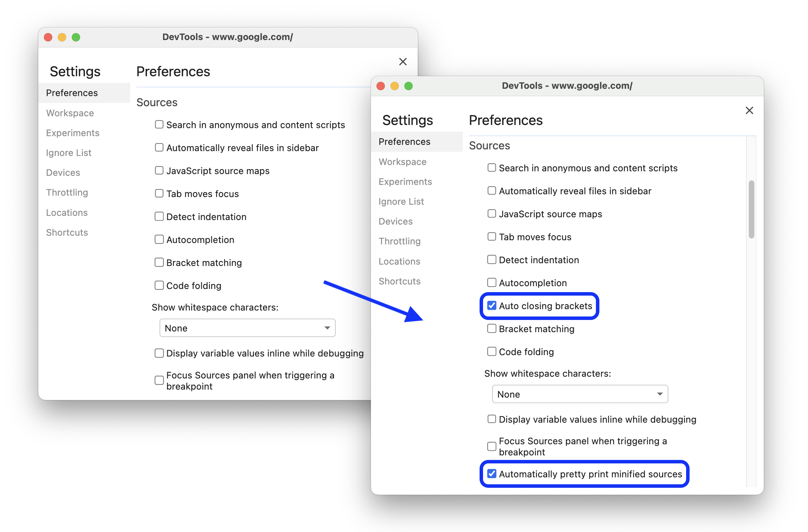Toggle Bracket matching checkbox
808x532 pixels.
(x=491, y=329)
